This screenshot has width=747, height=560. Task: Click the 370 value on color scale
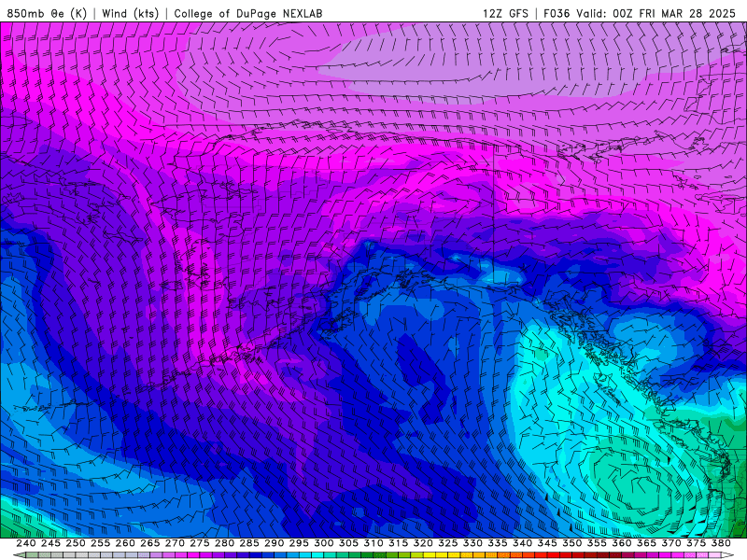click(x=671, y=543)
